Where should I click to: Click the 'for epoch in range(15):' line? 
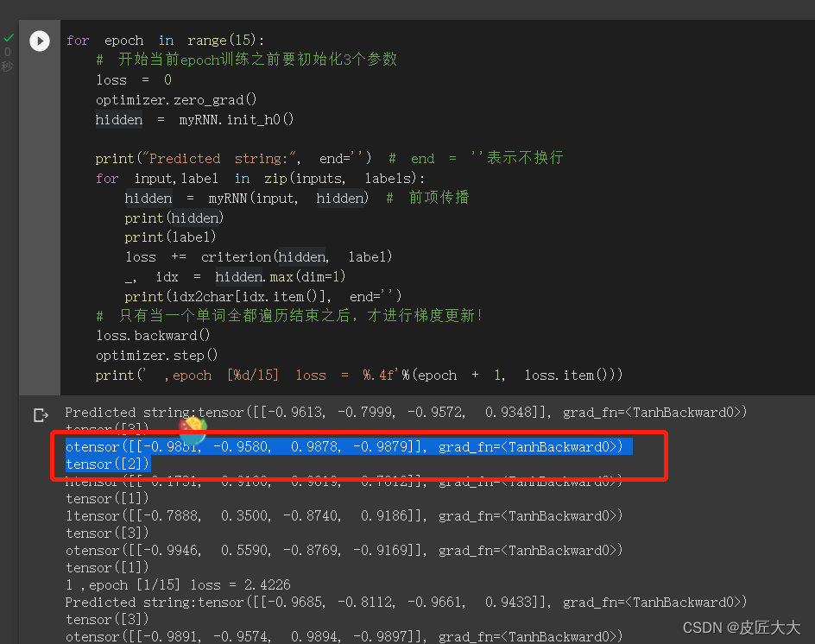click(x=165, y=41)
